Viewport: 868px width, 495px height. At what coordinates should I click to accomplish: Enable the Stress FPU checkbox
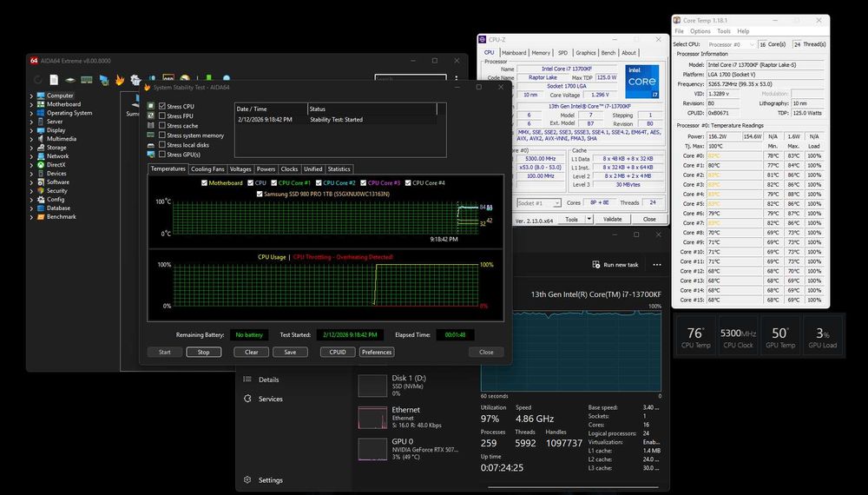pos(162,115)
